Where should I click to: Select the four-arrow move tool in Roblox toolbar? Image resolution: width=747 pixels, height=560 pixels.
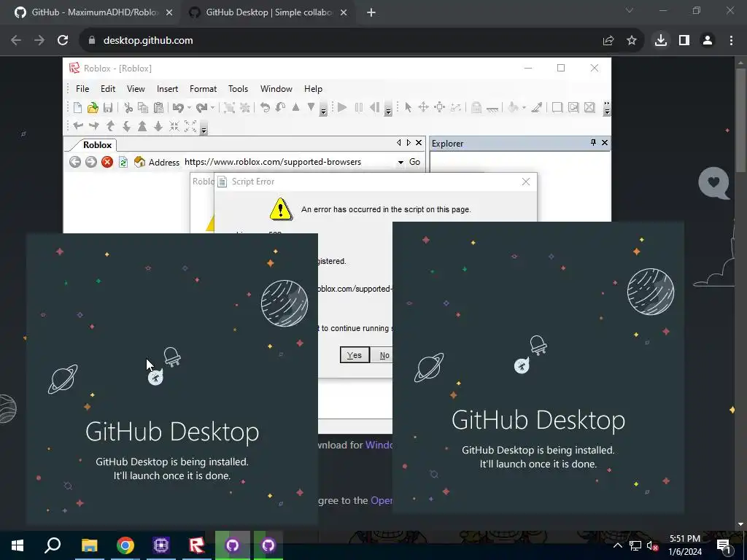[424, 108]
